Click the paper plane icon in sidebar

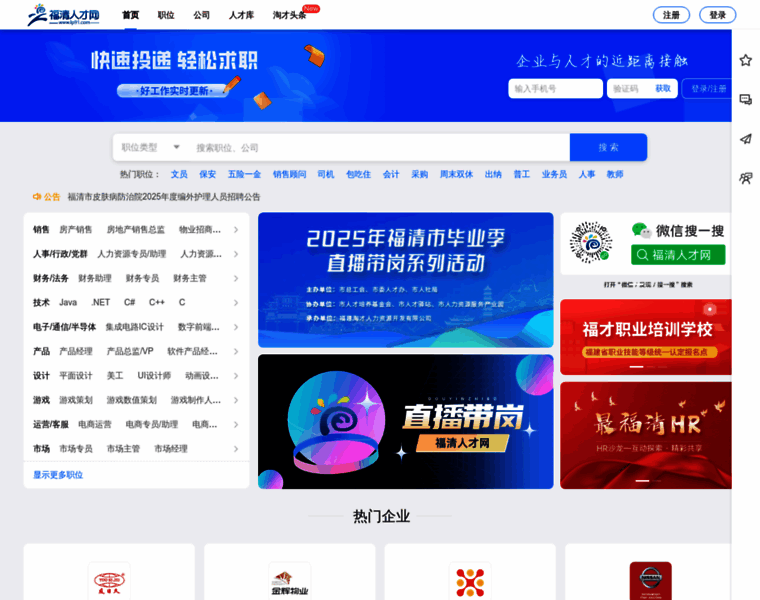click(x=745, y=139)
